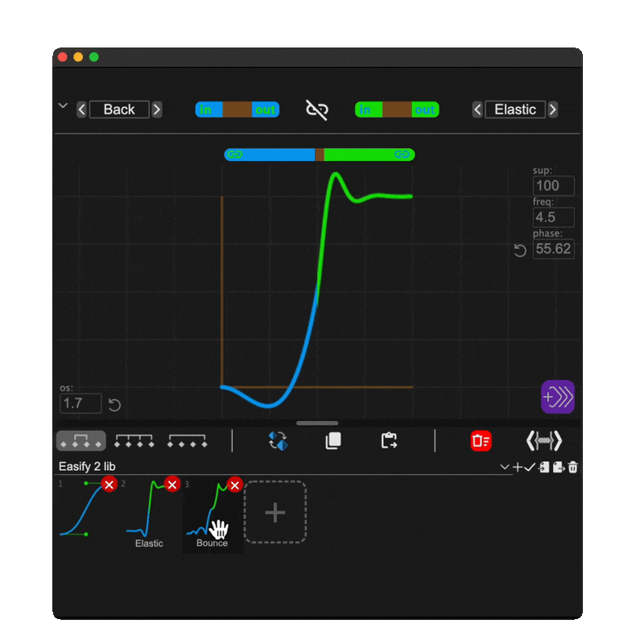Select the vertical flip icon in the toolbar
This screenshot has height=644, width=644.
click(277, 440)
